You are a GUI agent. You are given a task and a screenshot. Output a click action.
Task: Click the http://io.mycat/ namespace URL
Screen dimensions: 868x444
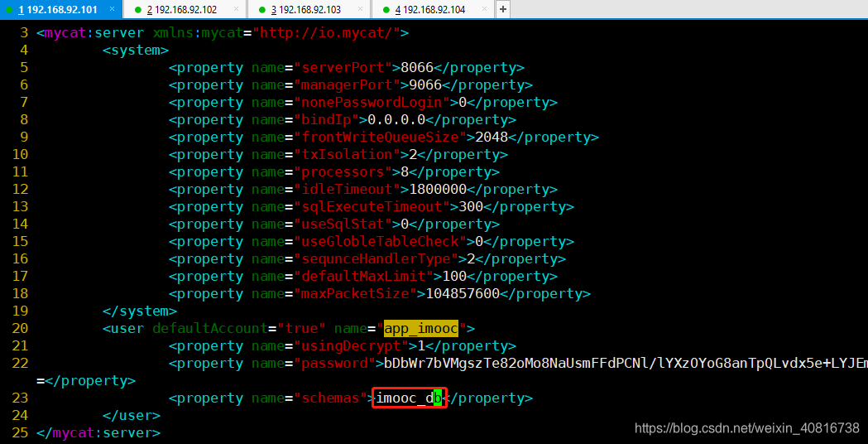[x=326, y=33]
